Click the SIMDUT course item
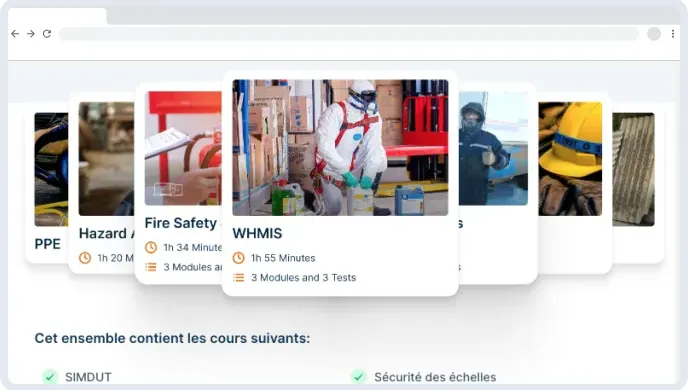 (88, 377)
